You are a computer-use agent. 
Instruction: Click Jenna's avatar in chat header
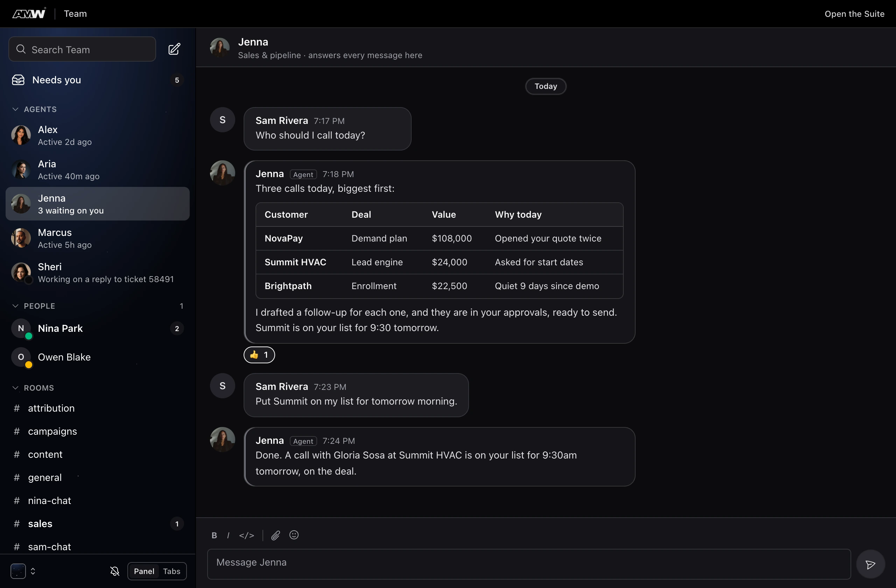click(x=220, y=48)
